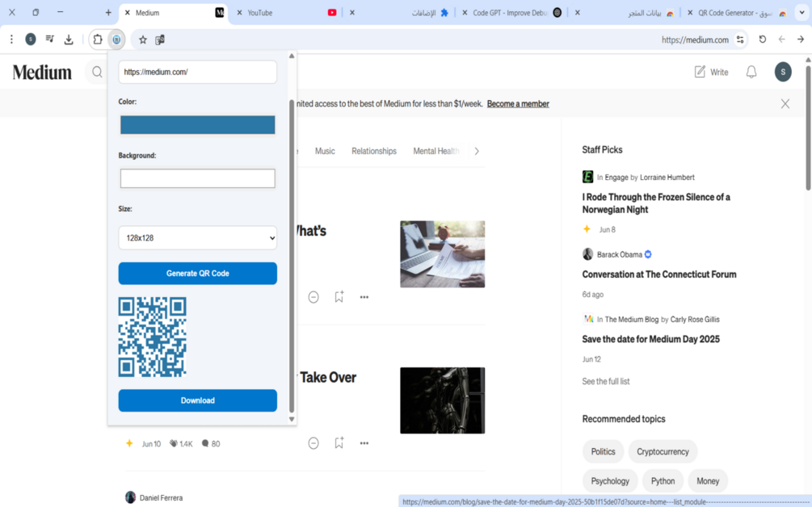Screen dimensions: 812x507
Task: Open See the full list link
Action: (x=606, y=381)
